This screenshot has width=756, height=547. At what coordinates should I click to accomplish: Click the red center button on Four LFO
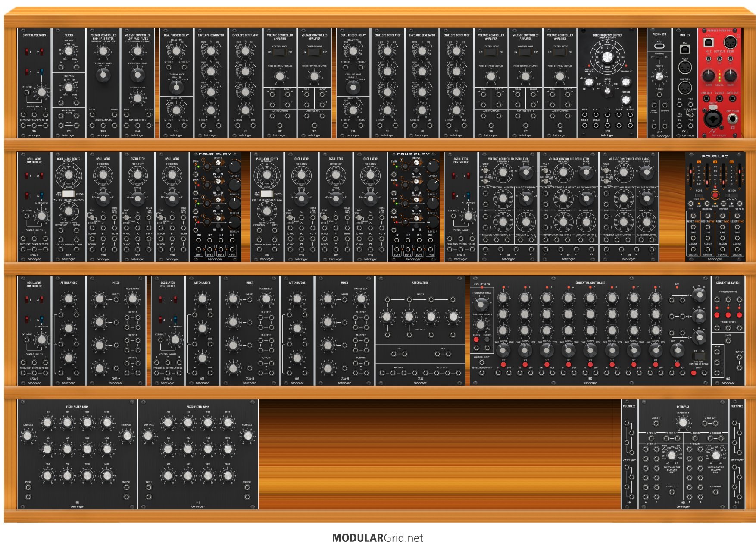pos(715,195)
